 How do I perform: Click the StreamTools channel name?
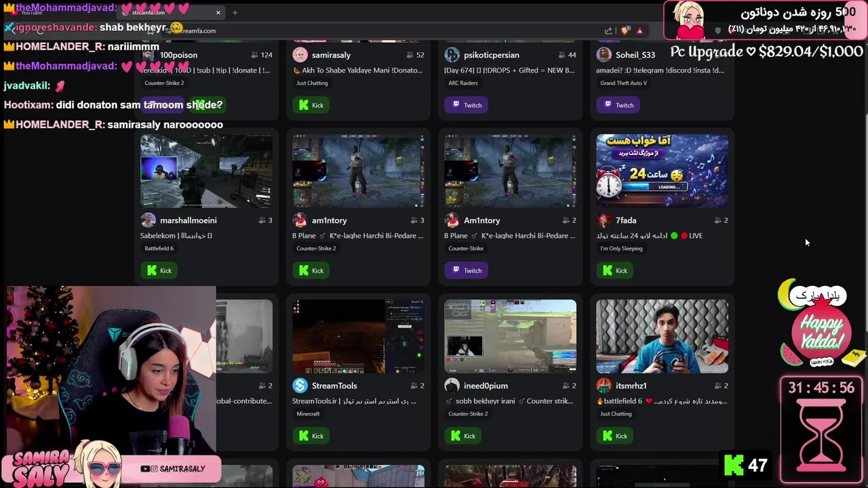click(334, 386)
